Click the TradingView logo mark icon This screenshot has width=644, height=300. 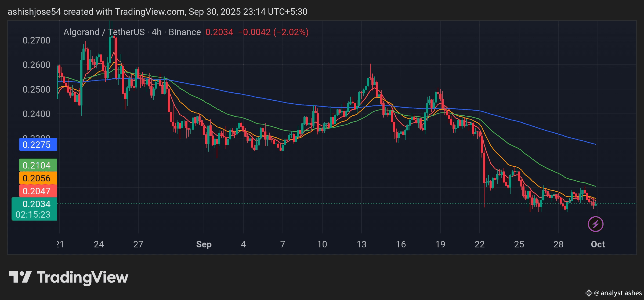tap(20, 277)
